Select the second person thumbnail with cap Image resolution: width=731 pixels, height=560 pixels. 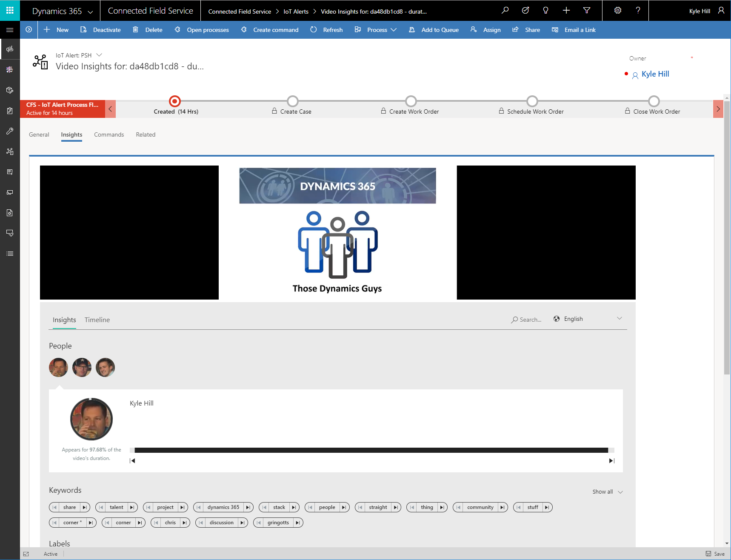pos(82,367)
